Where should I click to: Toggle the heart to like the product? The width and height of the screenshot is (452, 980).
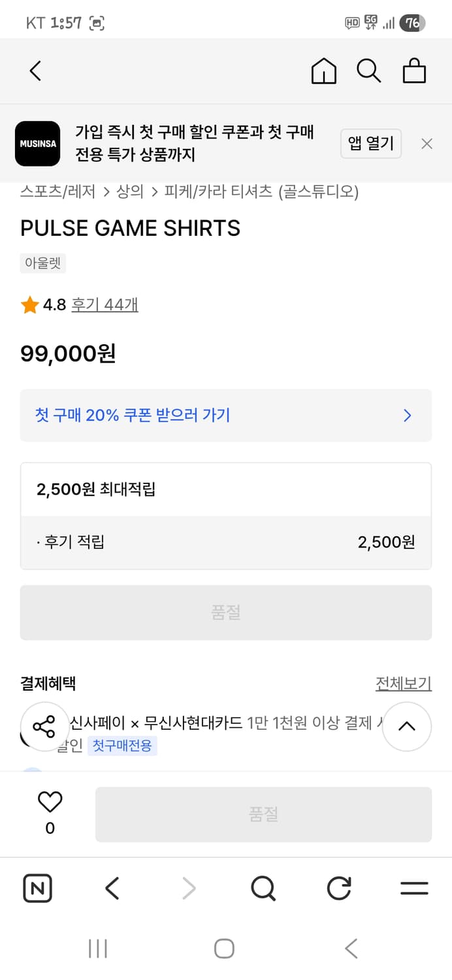(x=49, y=801)
